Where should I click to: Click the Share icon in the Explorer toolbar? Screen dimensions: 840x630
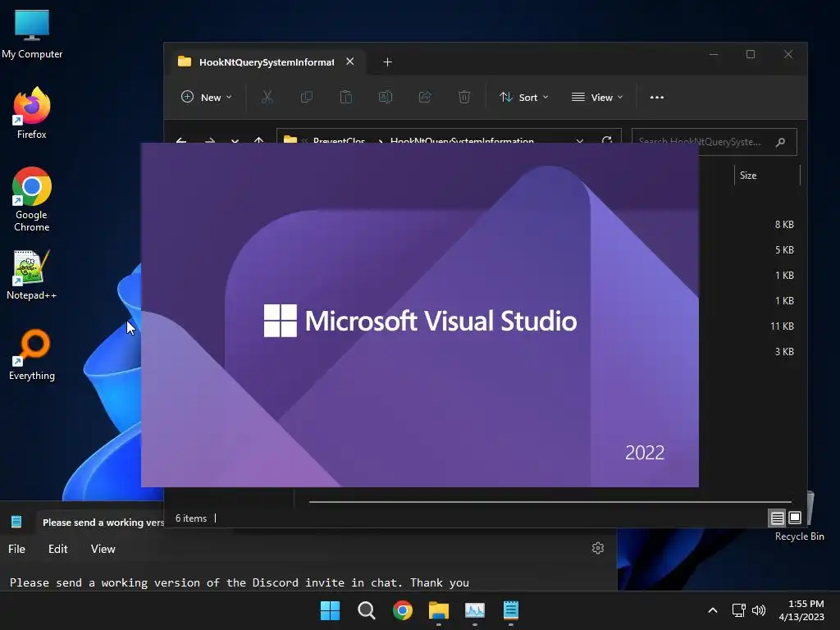425,97
